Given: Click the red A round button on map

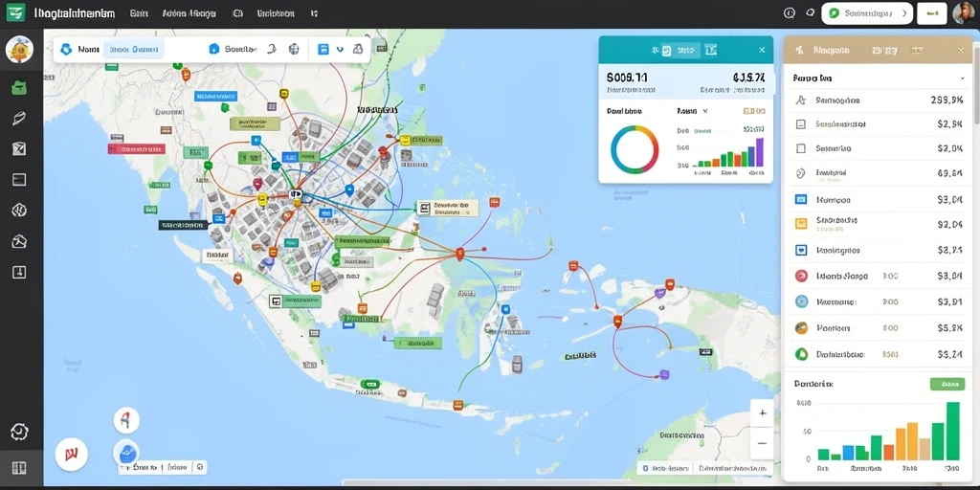Looking at the screenshot, I should [x=126, y=421].
